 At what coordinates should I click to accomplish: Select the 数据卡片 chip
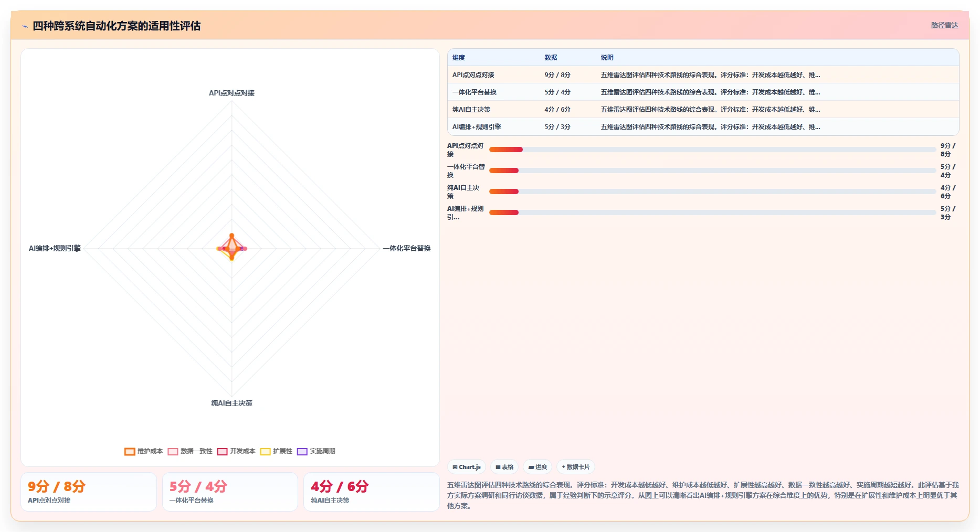click(576, 467)
